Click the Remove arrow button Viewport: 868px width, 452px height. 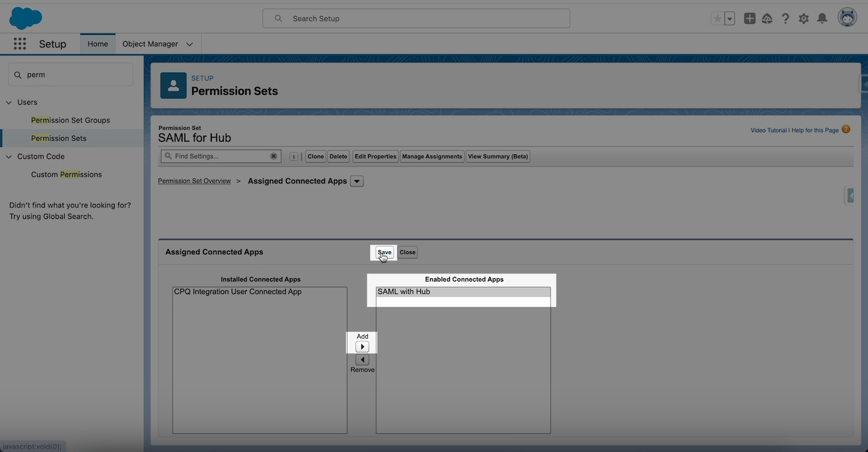point(362,360)
